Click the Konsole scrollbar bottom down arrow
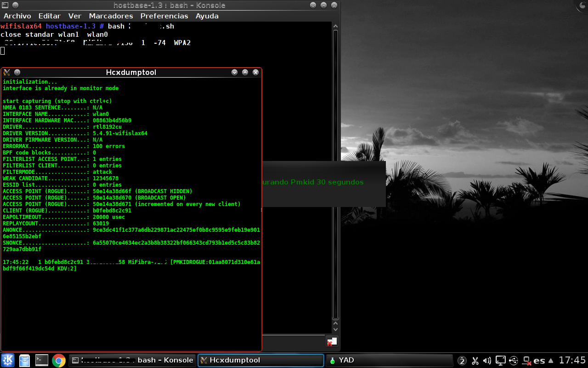 [335, 329]
